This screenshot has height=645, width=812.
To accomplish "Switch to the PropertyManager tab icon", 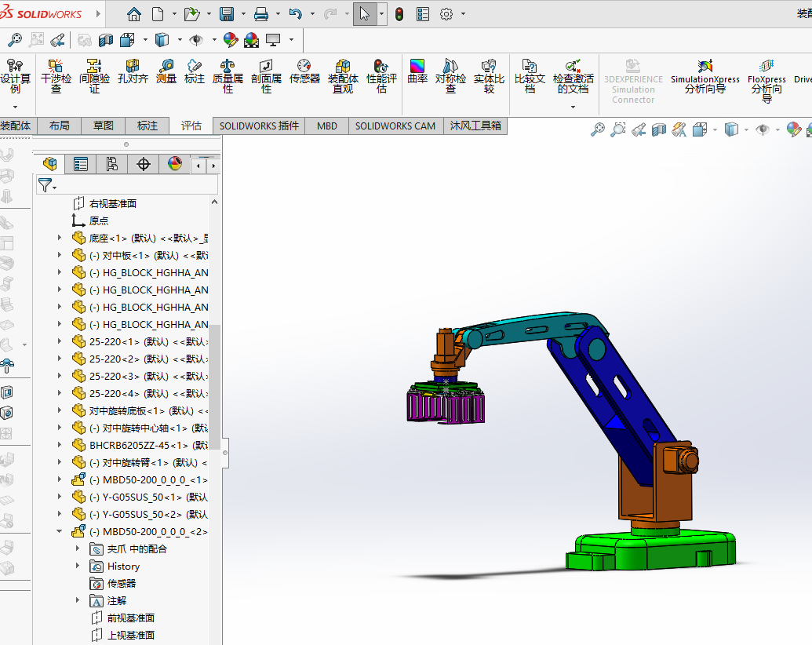I will (80, 164).
